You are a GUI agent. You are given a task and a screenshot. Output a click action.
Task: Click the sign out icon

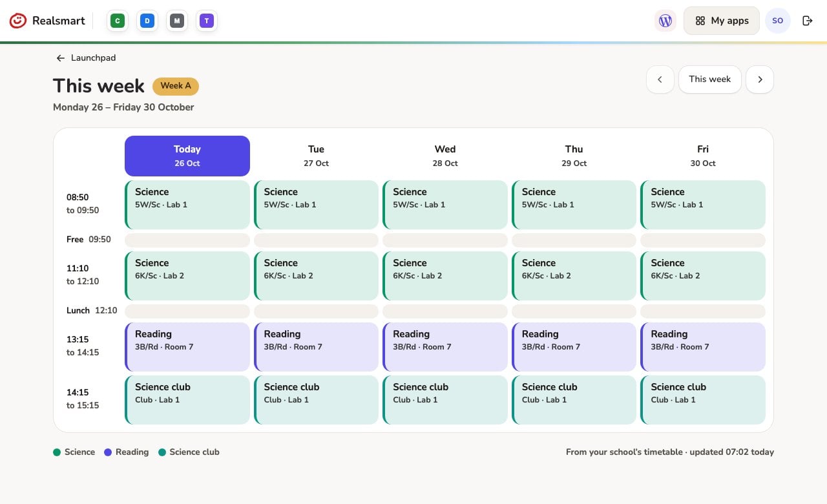click(807, 21)
